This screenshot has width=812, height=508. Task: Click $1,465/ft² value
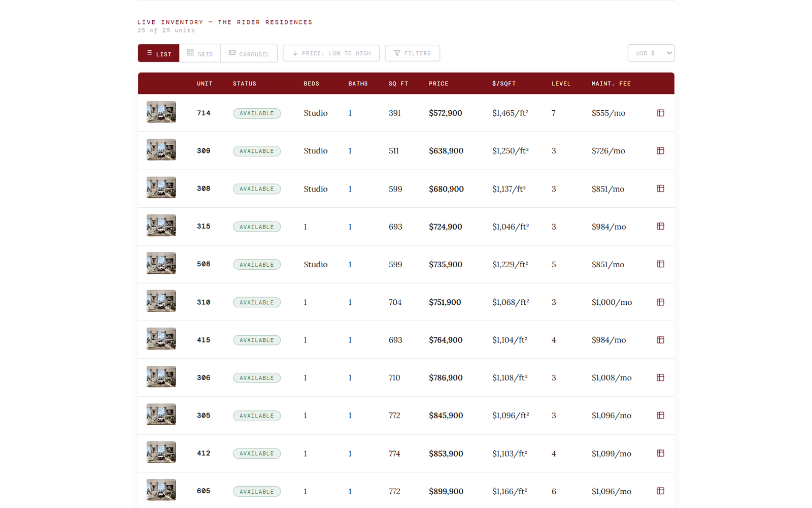point(511,113)
